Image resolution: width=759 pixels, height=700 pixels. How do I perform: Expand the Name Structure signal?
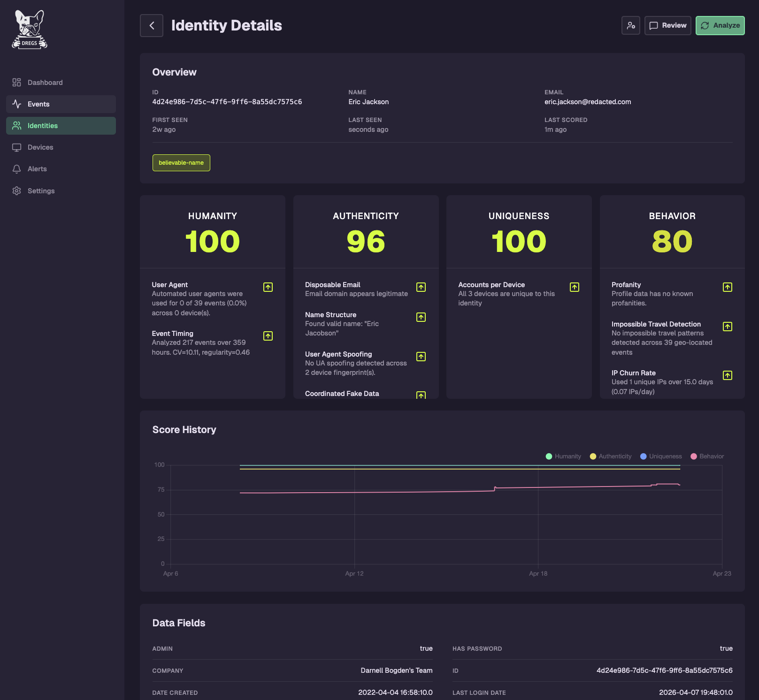pos(421,317)
